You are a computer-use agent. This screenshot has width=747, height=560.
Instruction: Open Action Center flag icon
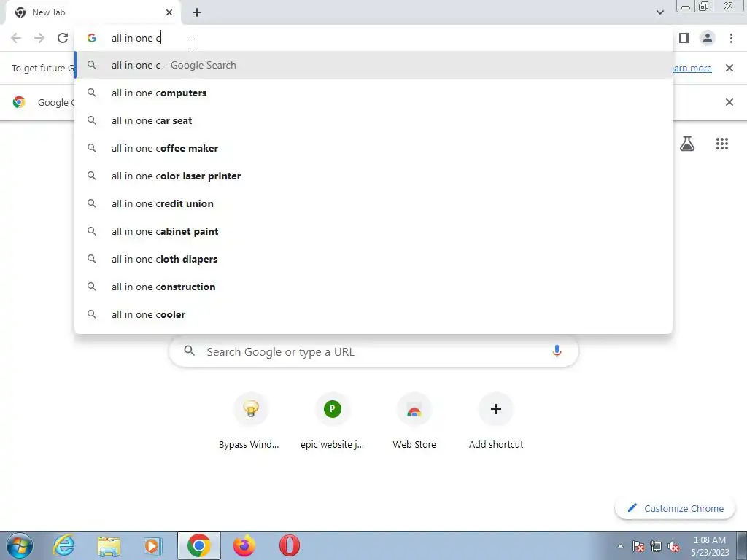tap(638, 546)
